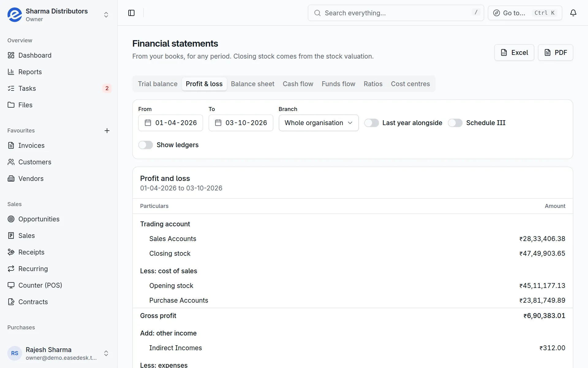
Task: Open the Sales item in sidebar
Action: click(59, 236)
